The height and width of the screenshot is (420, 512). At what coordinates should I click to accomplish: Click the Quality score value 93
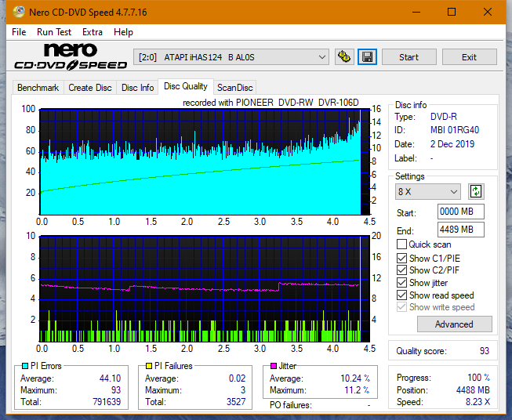click(x=485, y=351)
